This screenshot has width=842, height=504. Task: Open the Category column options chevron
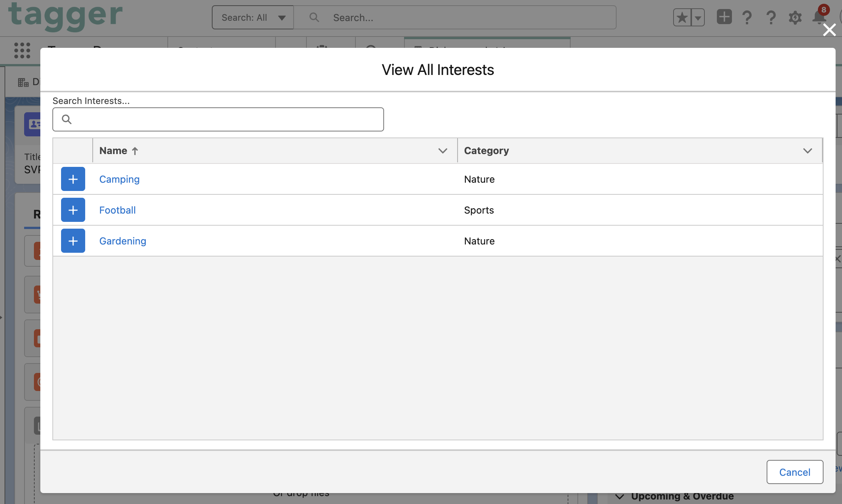[x=807, y=151]
